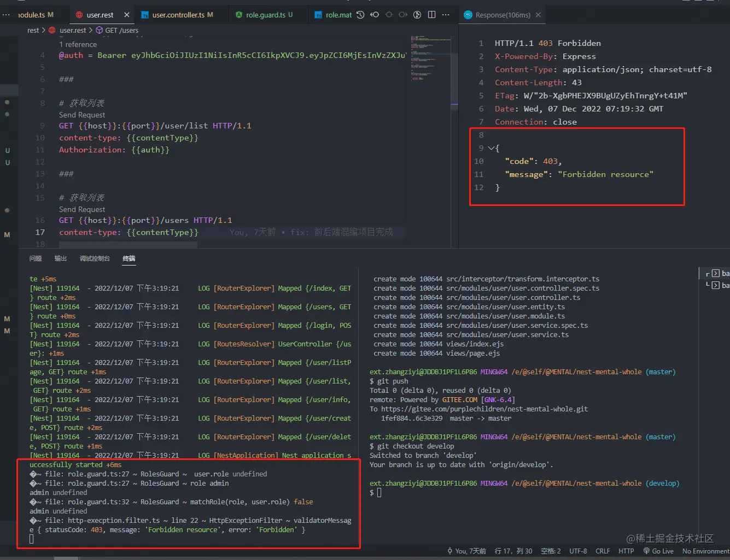
Task: Open the 问题 (Problems) panel tab
Action: 36,258
